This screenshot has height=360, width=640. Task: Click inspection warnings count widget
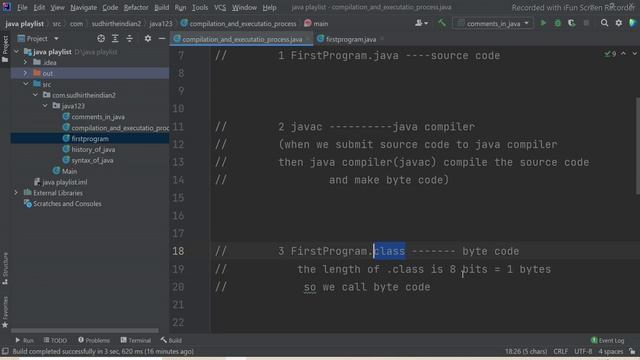click(x=610, y=53)
